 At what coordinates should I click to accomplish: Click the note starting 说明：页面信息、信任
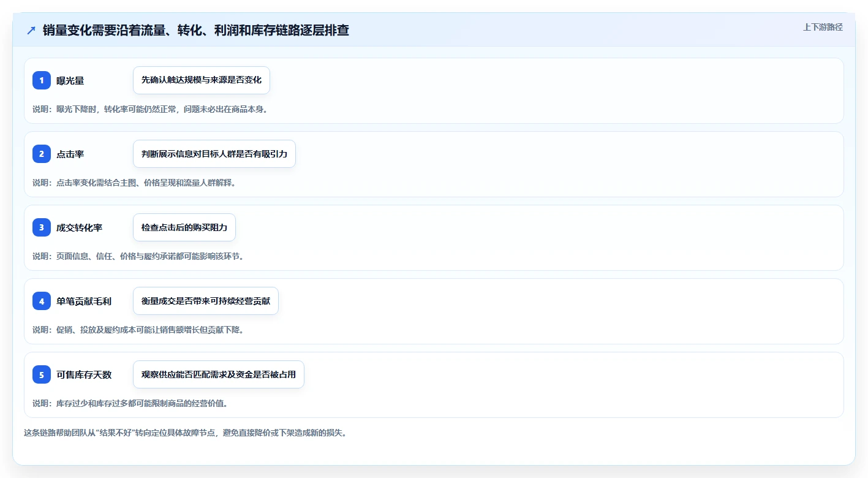pos(138,256)
